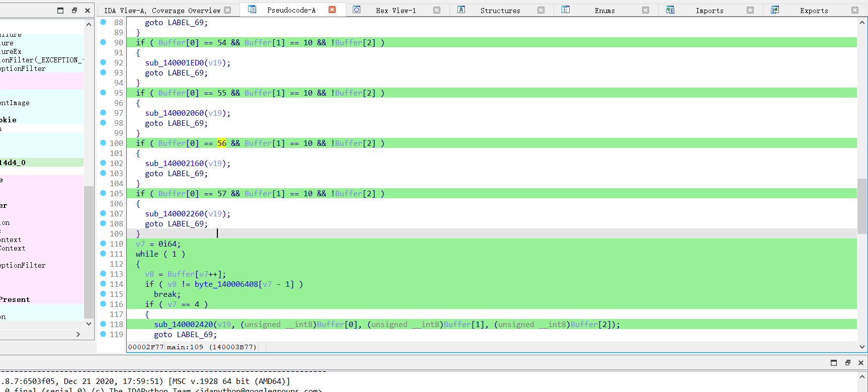Jump to byte_140006408 reference
This screenshot has height=392, width=868.
(226, 284)
